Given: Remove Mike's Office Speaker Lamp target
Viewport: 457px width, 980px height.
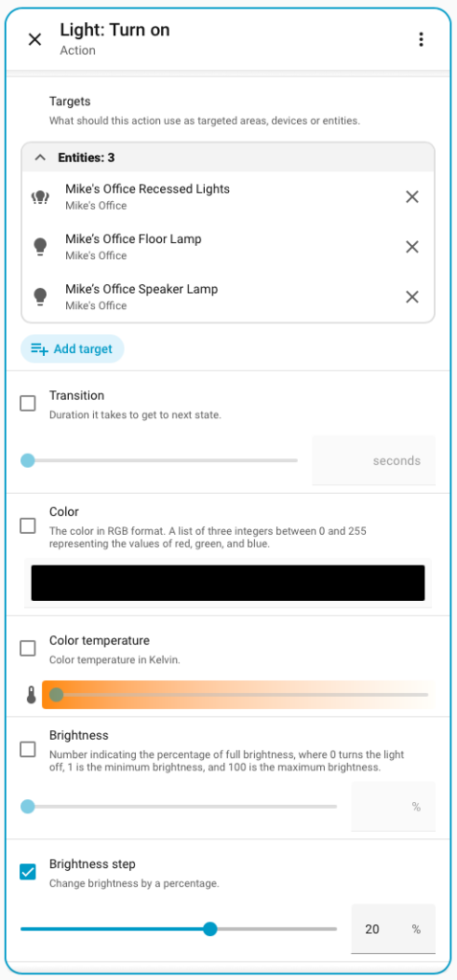Looking at the screenshot, I should click(x=412, y=297).
